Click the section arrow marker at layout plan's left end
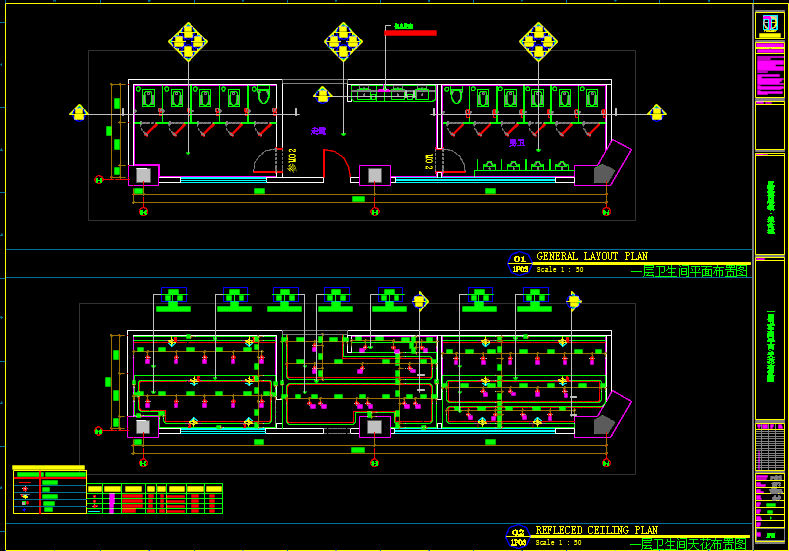The width and height of the screenshot is (789, 551). click(79, 113)
